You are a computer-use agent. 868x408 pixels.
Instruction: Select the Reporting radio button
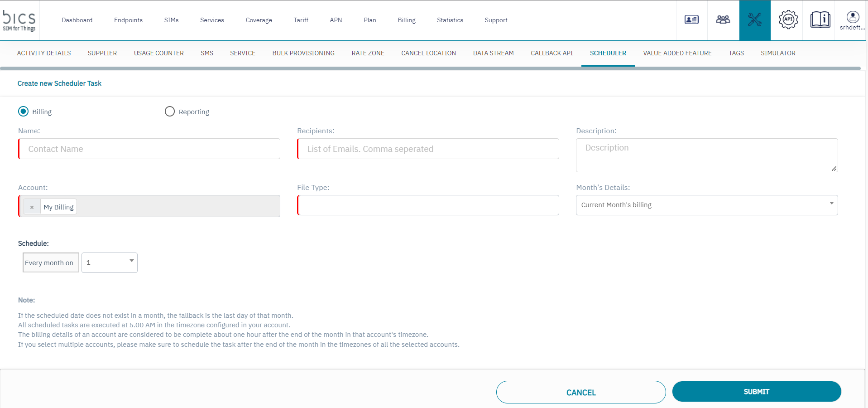click(x=170, y=112)
